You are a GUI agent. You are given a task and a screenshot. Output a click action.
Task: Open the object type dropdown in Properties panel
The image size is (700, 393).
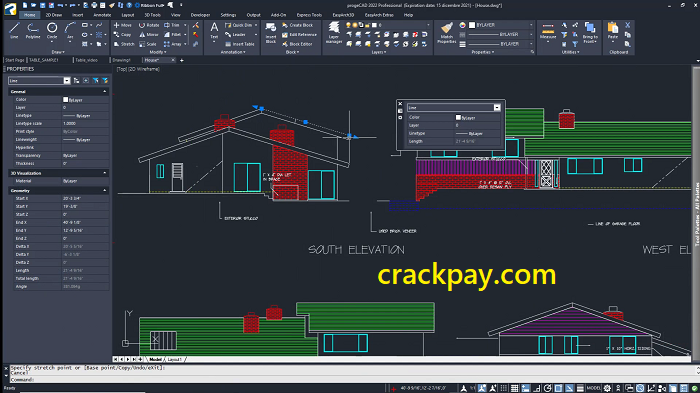67,81
